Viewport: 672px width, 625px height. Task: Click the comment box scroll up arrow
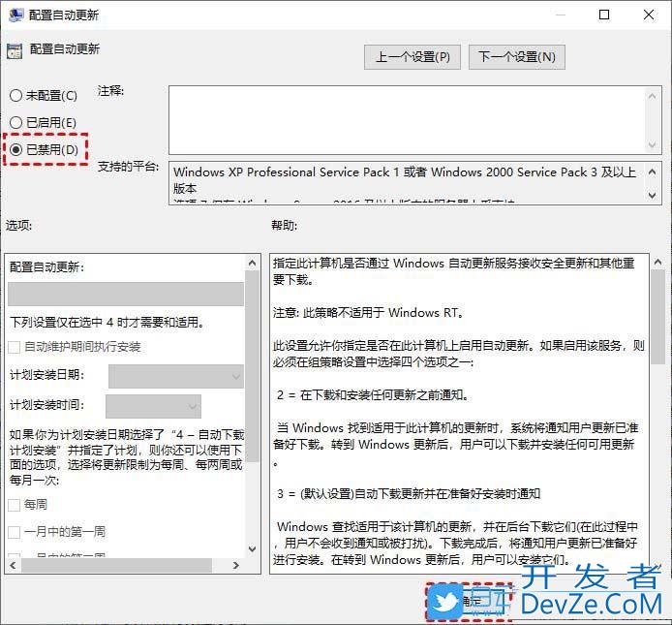(x=653, y=96)
